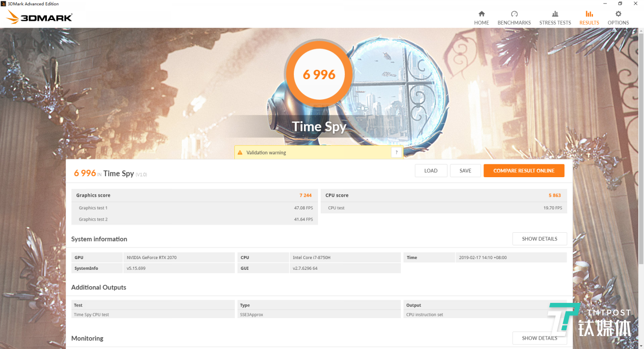Click the Home house icon
The width and height of the screenshot is (644, 349).
tap(481, 14)
